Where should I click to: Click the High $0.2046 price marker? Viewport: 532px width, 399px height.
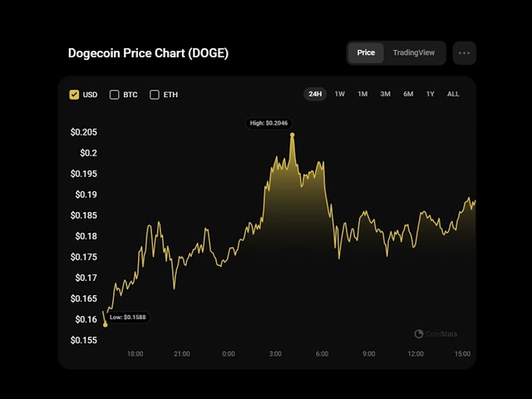click(270, 123)
